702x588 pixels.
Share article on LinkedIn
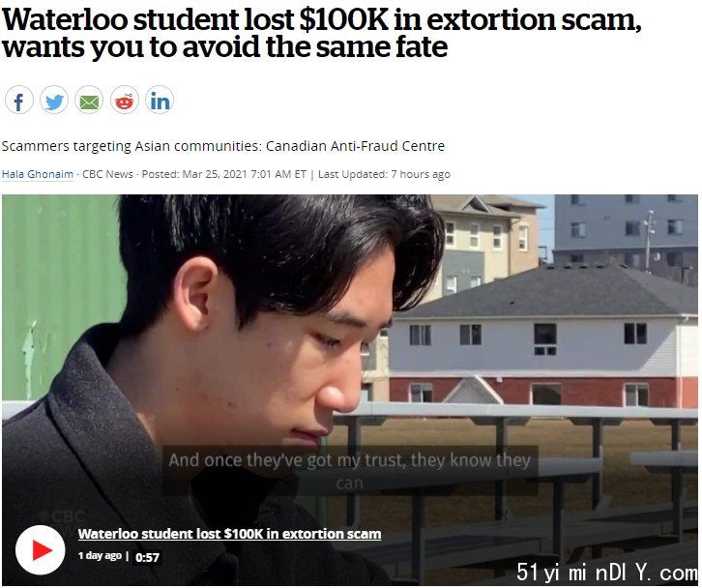(x=160, y=100)
